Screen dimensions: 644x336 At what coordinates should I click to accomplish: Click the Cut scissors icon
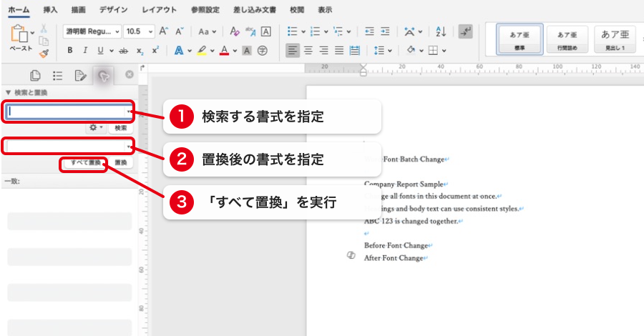click(x=44, y=29)
